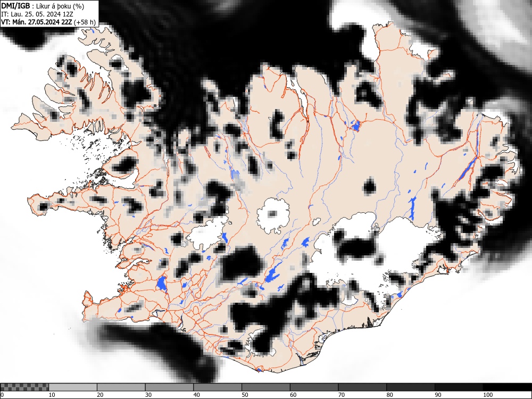Pick the checkered legend segment between 0 and 10

[x=24, y=387]
